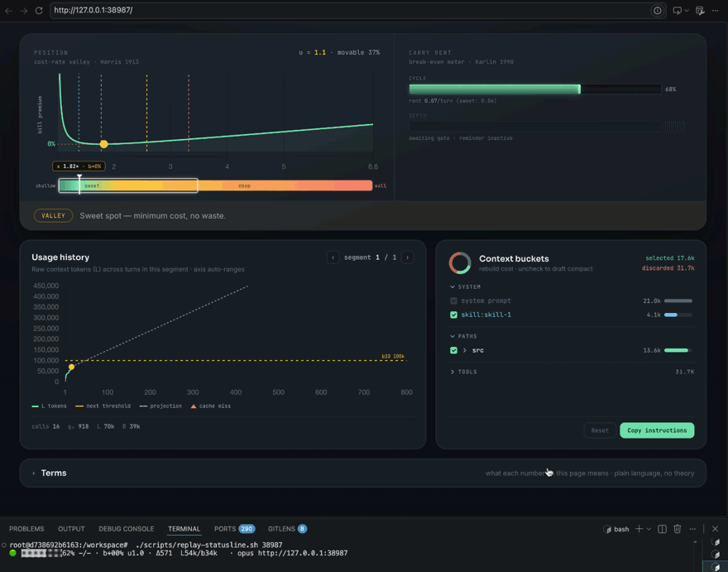This screenshot has height=572, width=728.
Task: Reload the browser page
Action: click(39, 10)
